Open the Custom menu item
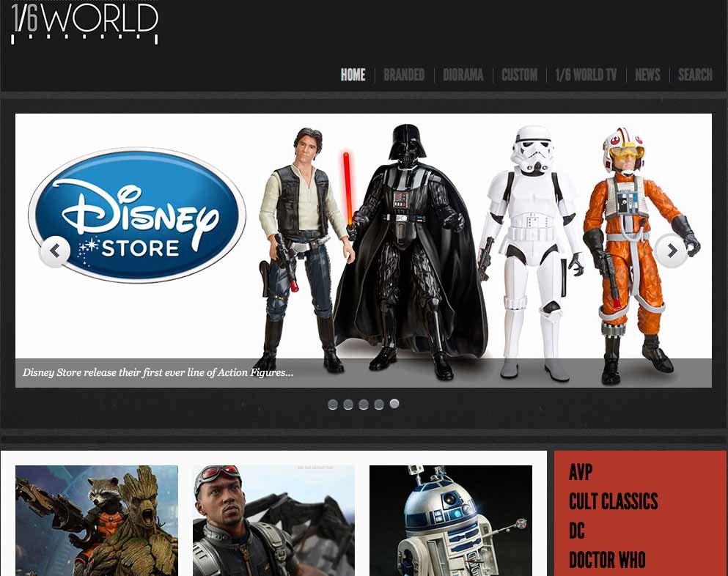The height and width of the screenshot is (576, 728). point(520,75)
